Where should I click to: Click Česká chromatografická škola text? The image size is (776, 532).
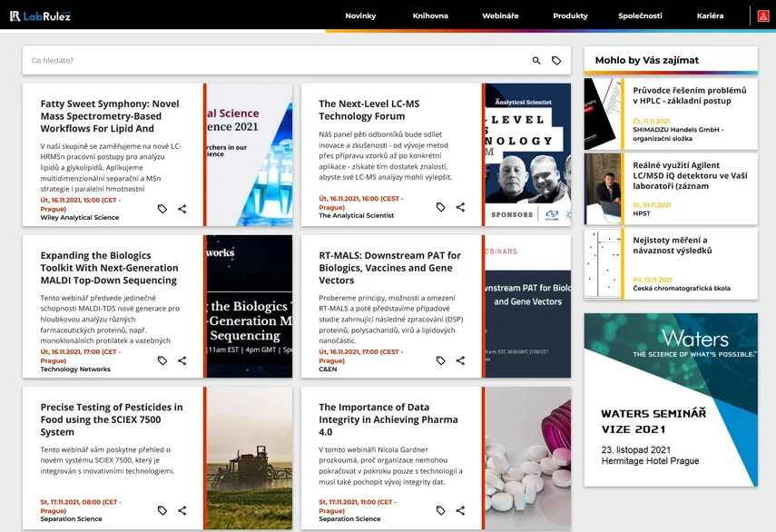click(x=682, y=288)
